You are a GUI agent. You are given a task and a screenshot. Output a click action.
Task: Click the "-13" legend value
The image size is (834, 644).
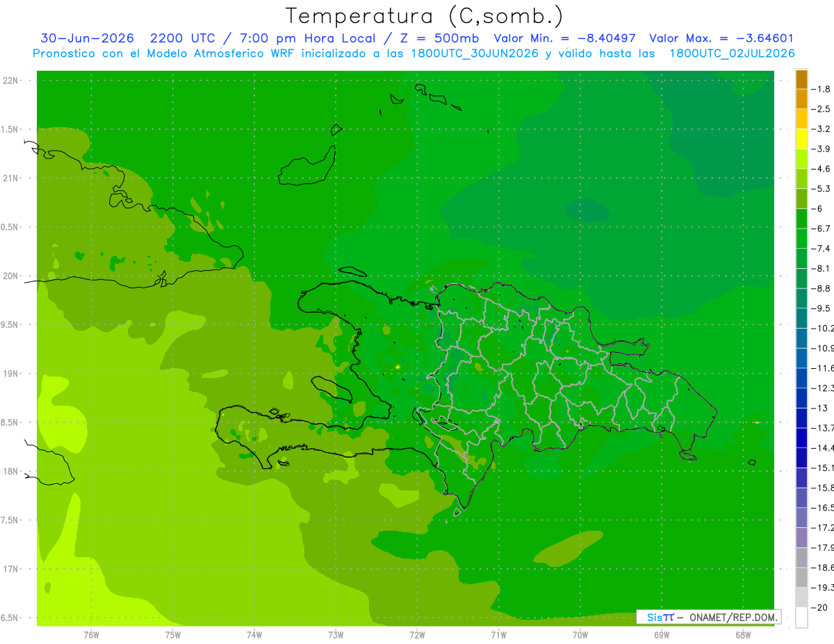pyautogui.click(x=820, y=408)
